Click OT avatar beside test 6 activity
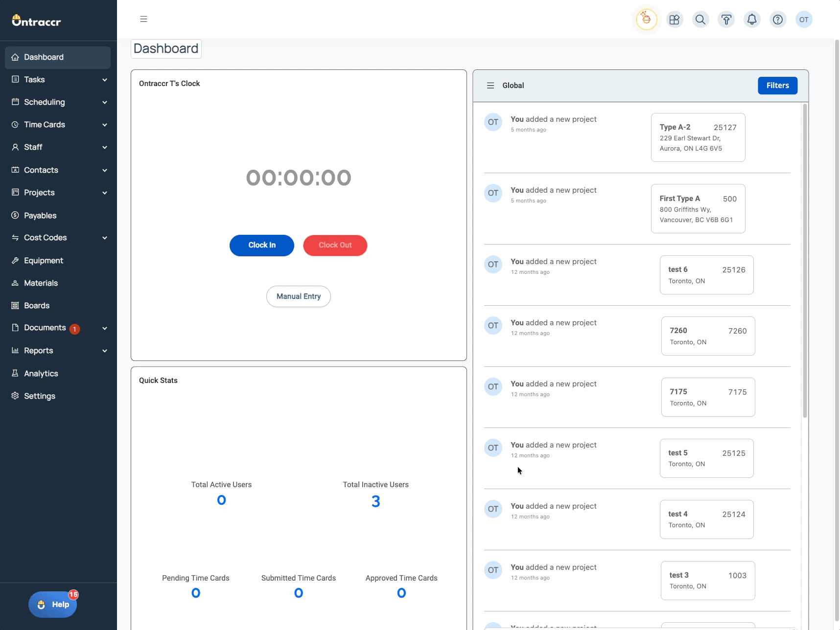The width and height of the screenshot is (840, 630). [x=493, y=265]
